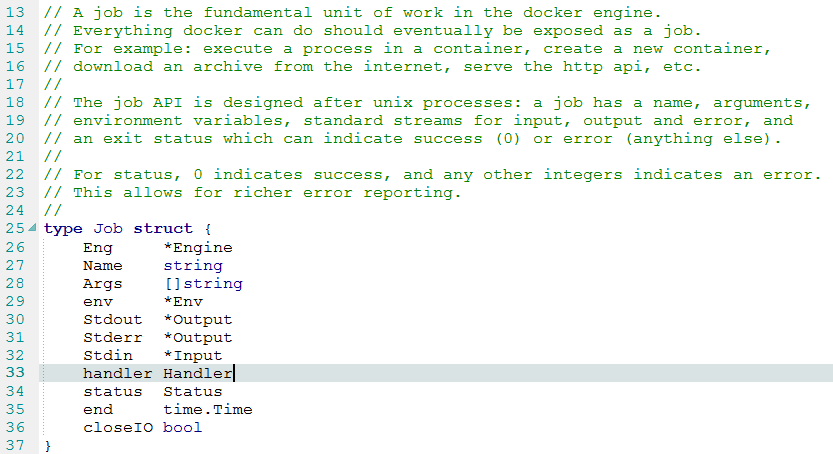Click the '*Input' type on Stdin line
Image resolution: width=833 pixels, height=454 pixels.
click(x=193, y=355)
